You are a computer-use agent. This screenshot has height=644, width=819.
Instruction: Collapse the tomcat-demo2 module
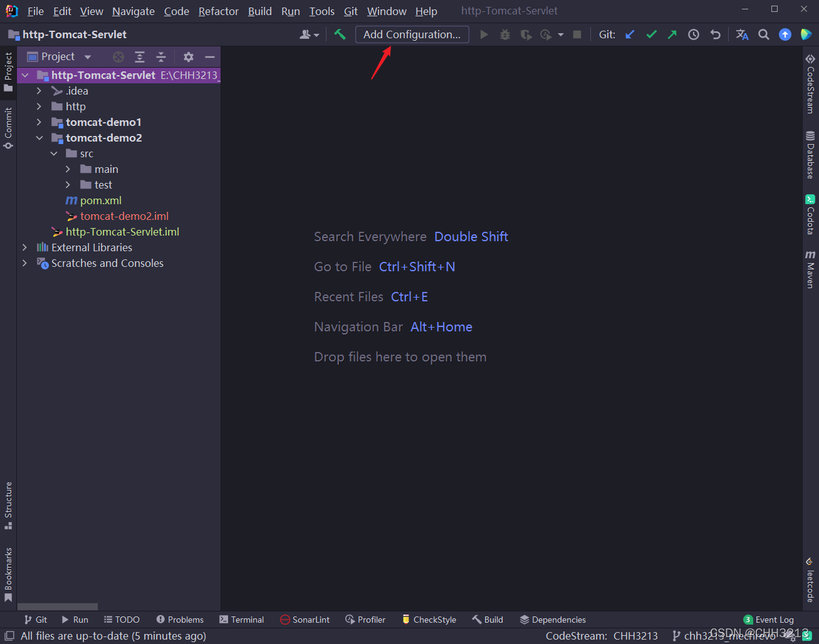(x=39, y=138)
